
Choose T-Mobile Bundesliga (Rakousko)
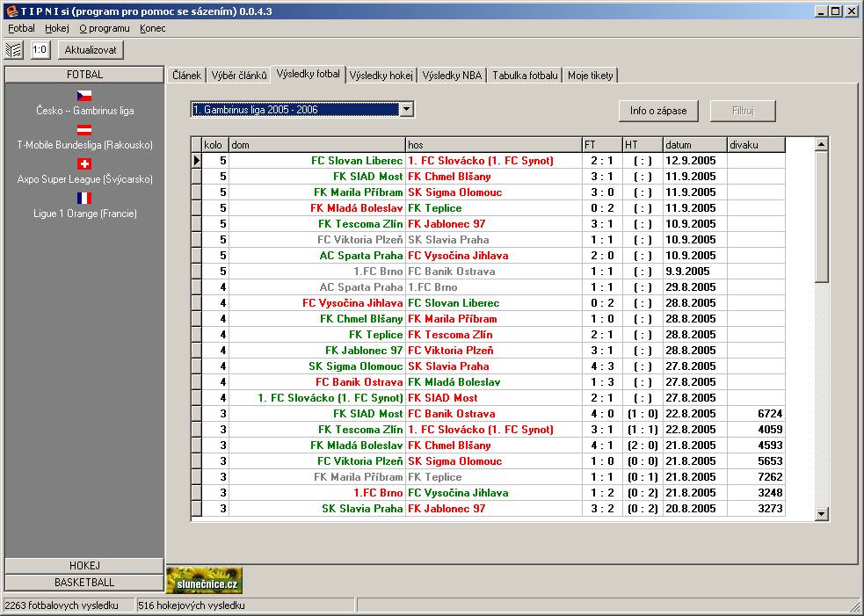85,145
